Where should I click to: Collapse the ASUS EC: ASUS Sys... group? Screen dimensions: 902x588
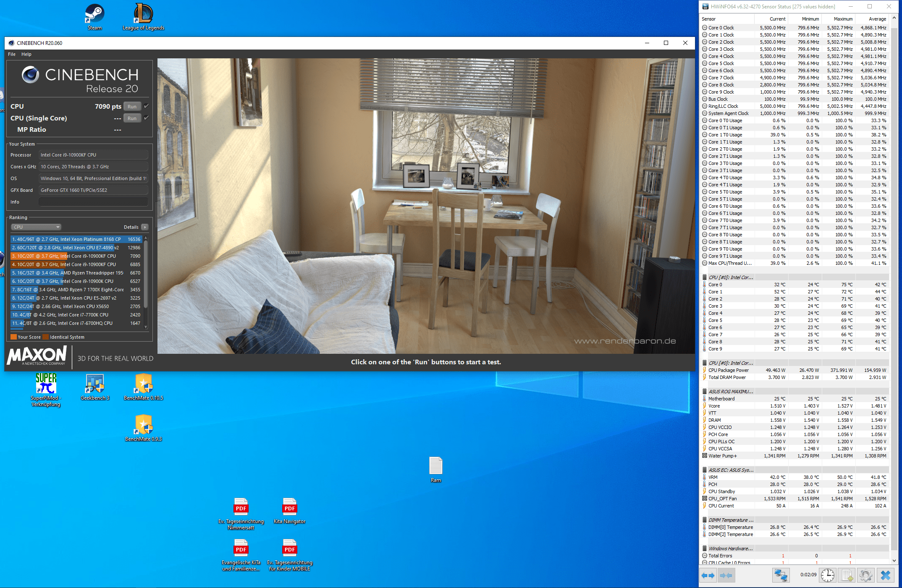705,470
